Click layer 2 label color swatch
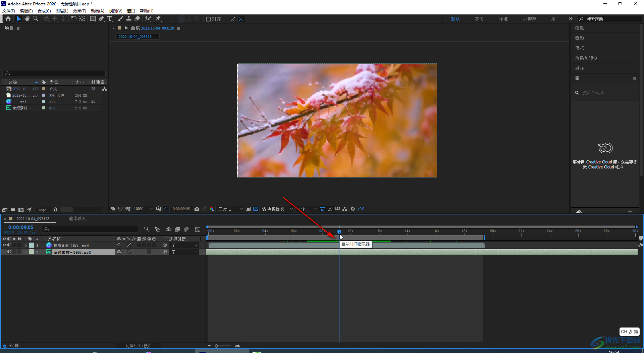 (32, 252)
